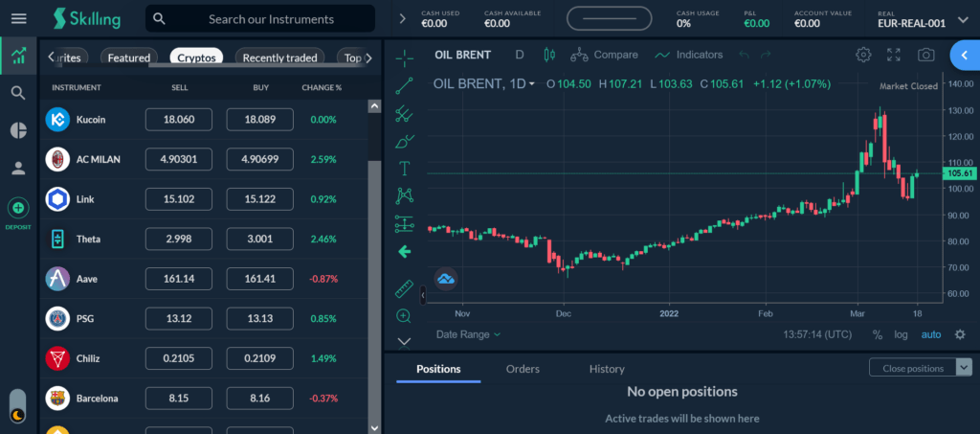Switch to the History tab
The width and height of the screenshot is (980, 434).
[x=607, y=369]
